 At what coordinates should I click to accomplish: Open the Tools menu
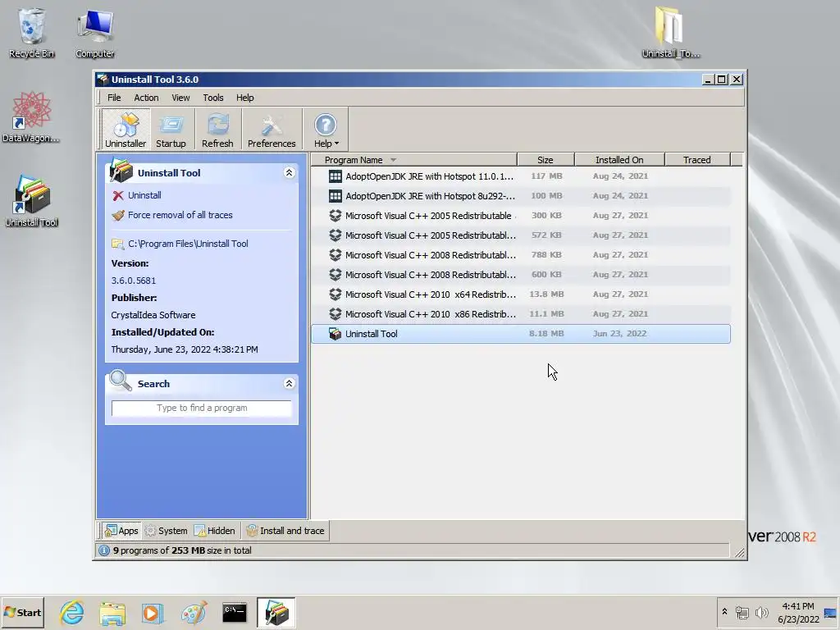pos(213,98)
